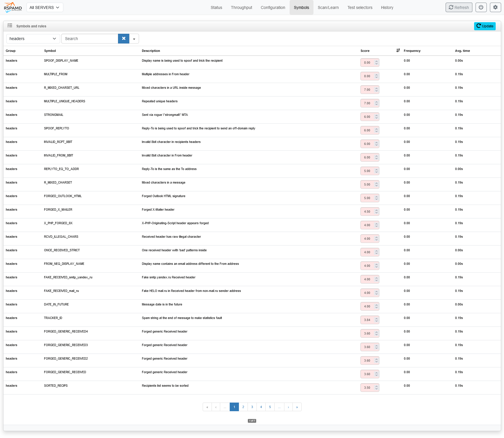Go to first page of symbols

(207, 407)
